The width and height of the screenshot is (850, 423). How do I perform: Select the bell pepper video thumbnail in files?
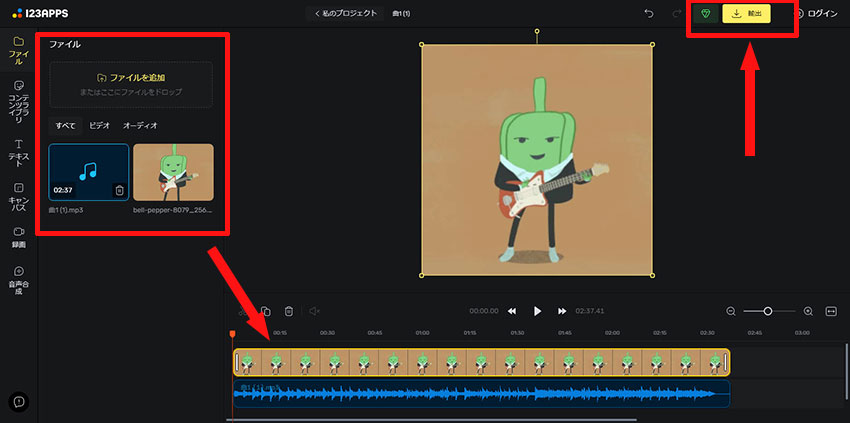[x=173, y=173]
